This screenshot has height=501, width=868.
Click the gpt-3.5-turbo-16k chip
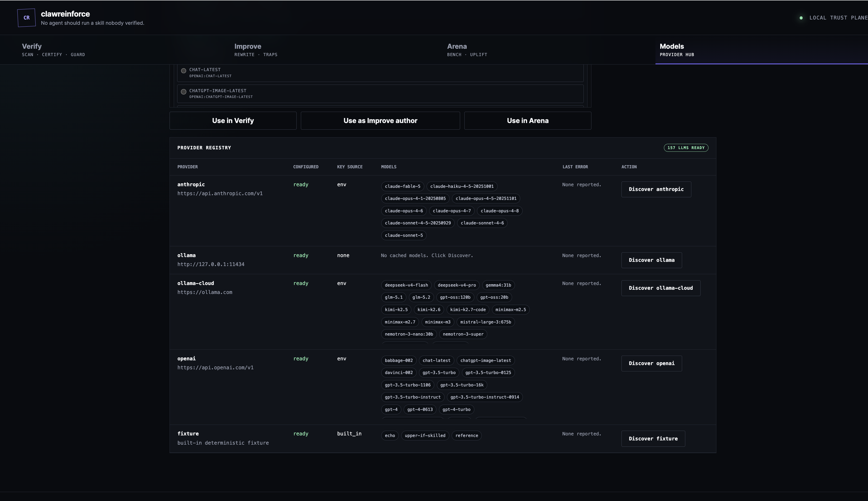(462, 385)
